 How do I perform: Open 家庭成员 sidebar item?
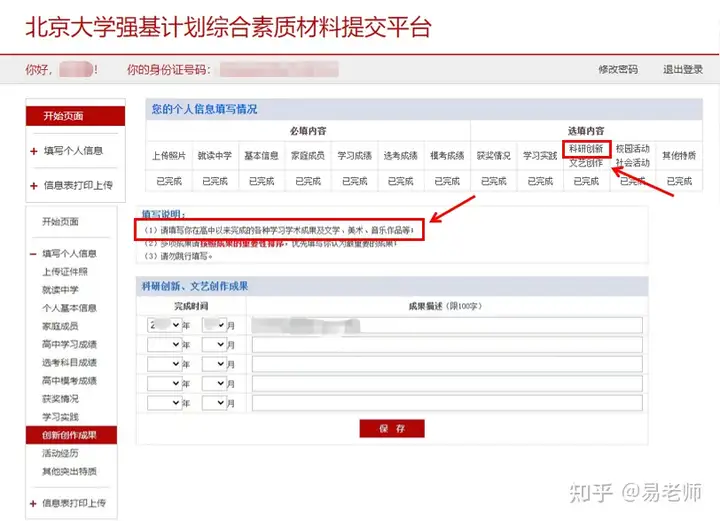(60, 326)
